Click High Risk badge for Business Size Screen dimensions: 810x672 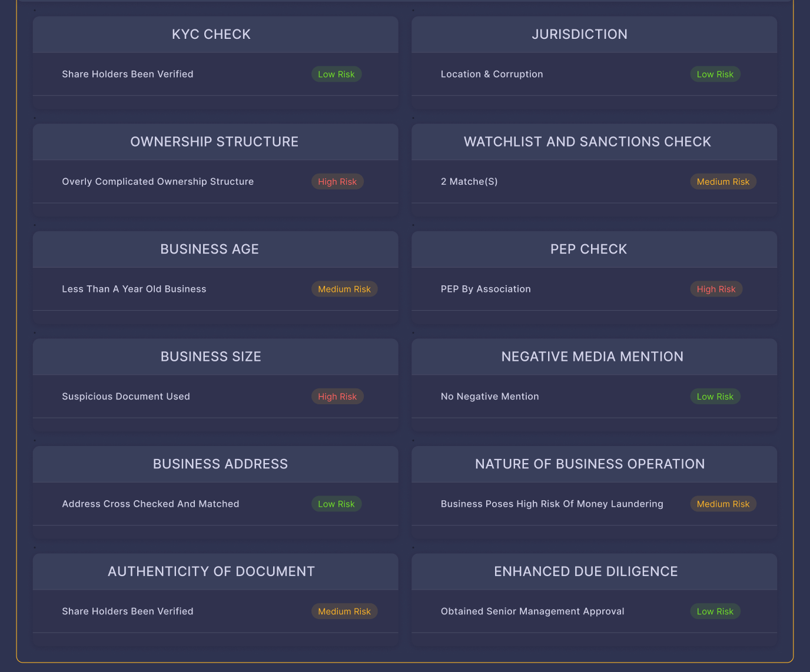(337, 397)
